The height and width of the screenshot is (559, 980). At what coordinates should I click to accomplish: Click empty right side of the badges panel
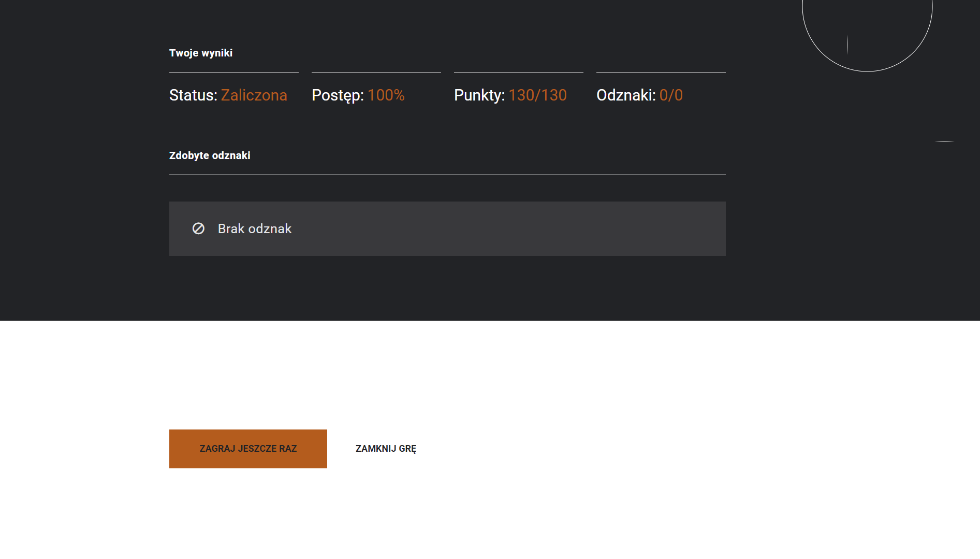[x=569, y=228]
